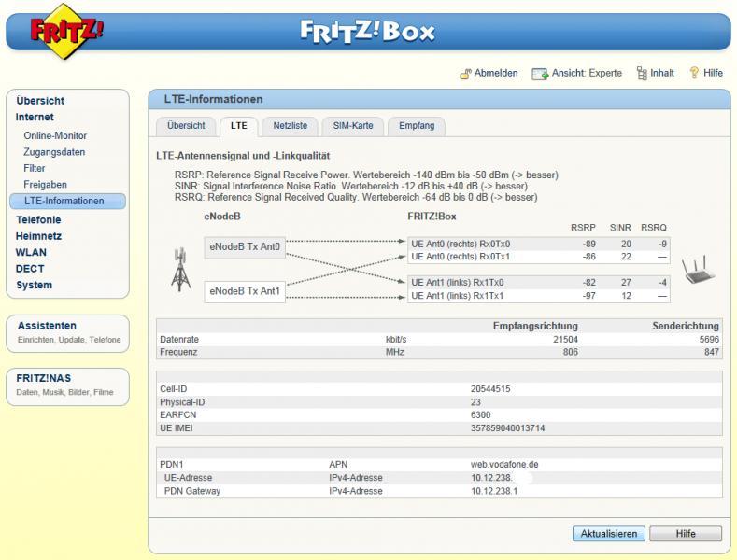
Task: Open the SIM-Karte tab
Action: click(353, 126)
